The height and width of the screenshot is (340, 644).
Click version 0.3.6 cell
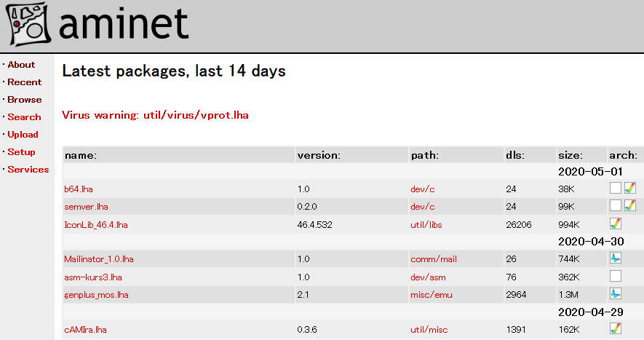click(307, 330)
